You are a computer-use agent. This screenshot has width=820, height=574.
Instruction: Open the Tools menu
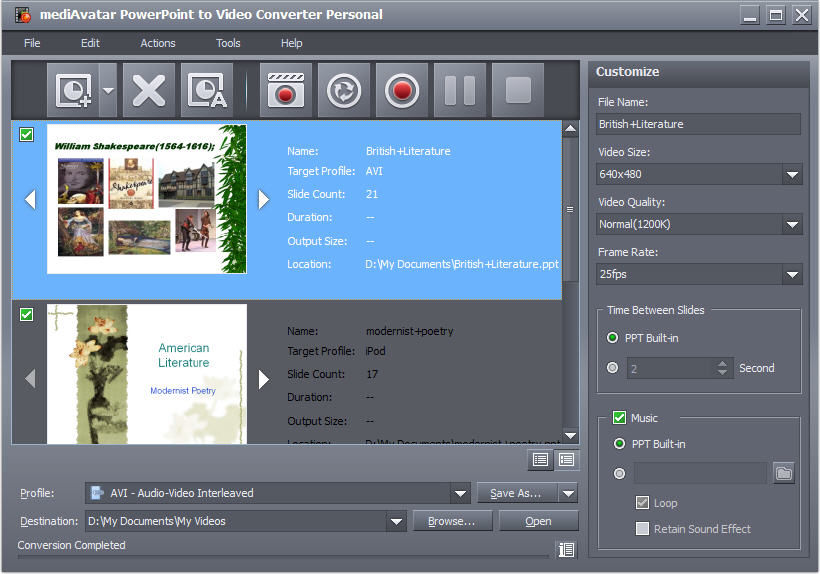pyautogui.click(x=228, y=43)
